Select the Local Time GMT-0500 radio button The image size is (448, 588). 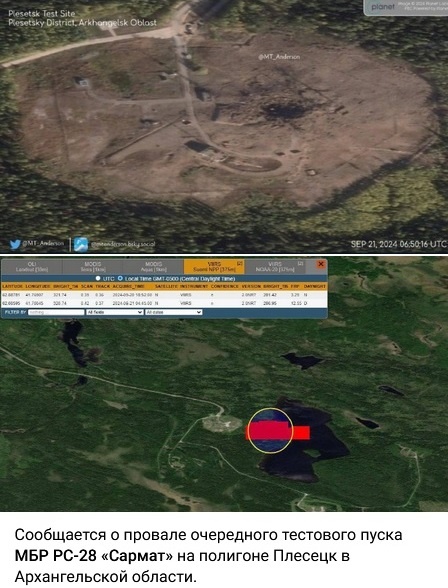point(120,279)
